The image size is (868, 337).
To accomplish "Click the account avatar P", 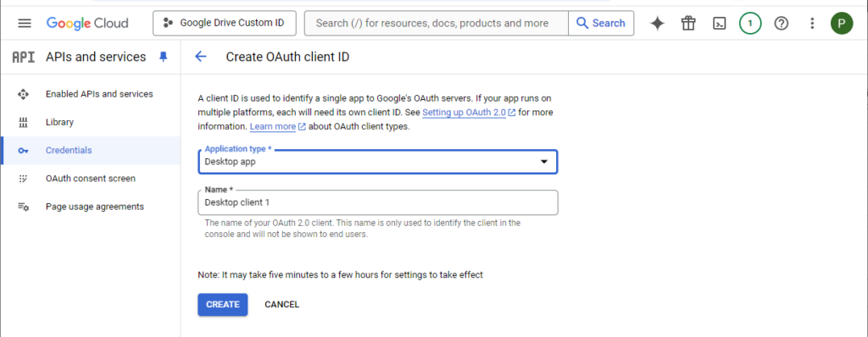I will point(842,23).
